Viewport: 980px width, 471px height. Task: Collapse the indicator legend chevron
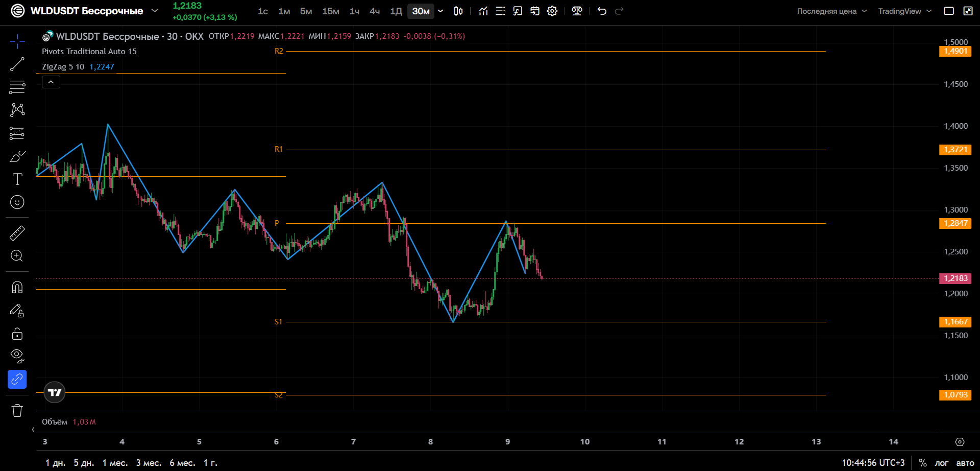[51, 82]
